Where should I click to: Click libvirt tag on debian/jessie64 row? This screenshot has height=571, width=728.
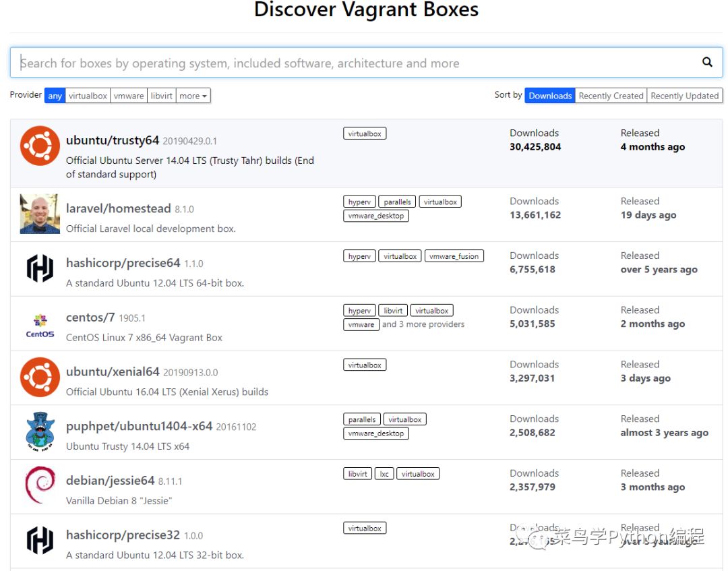(357, 474)
